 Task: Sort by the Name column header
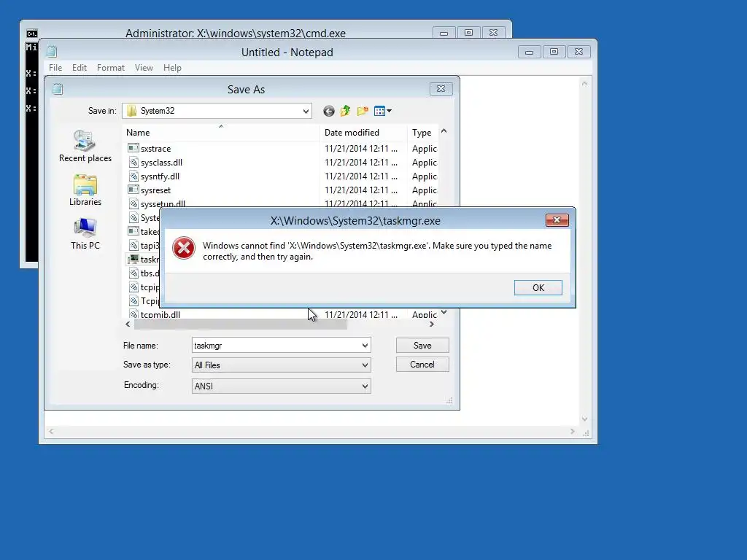221,133
